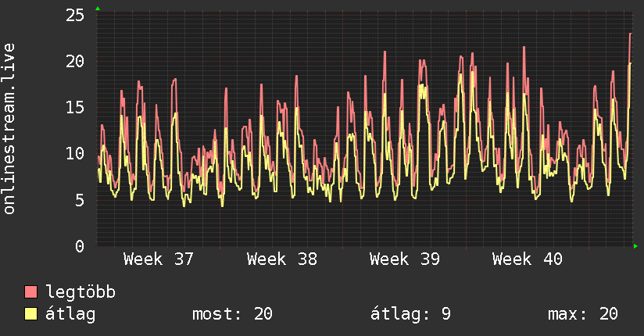Click the Week 38 axis label
This screenshot has width=644, height=336.
point(281,259)
